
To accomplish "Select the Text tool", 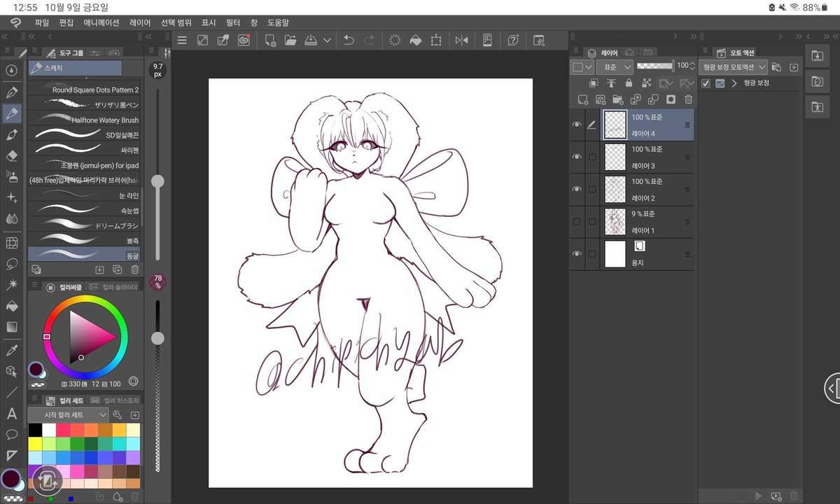I will pyautogui.click(x=11, y=414).
